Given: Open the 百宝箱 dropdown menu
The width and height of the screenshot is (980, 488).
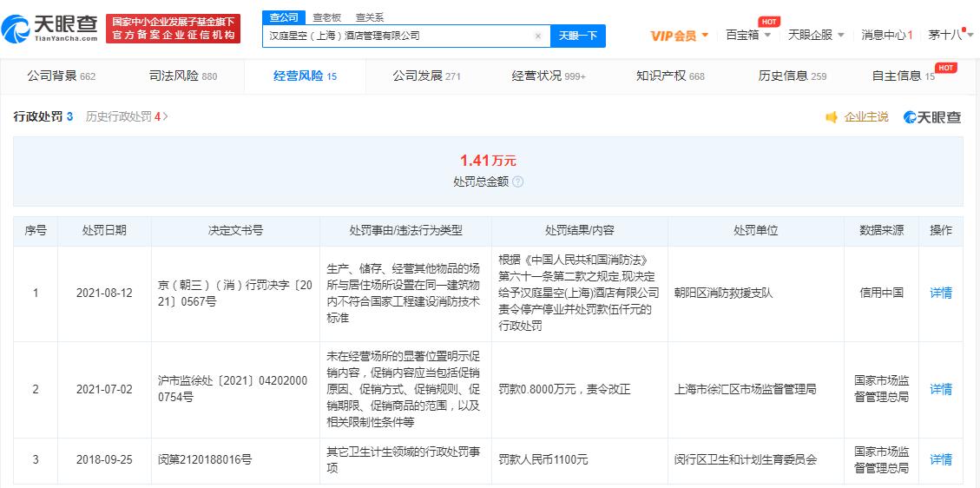Looking at the screenshot, I should [747, 35].
